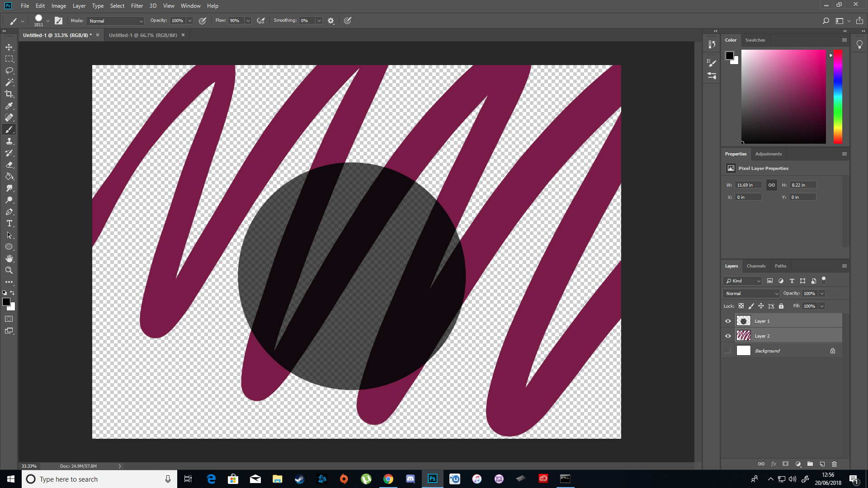This screenshot has height=488, width=868.
Task: Open the blending Mode dropdown
Action: point(115,21)
